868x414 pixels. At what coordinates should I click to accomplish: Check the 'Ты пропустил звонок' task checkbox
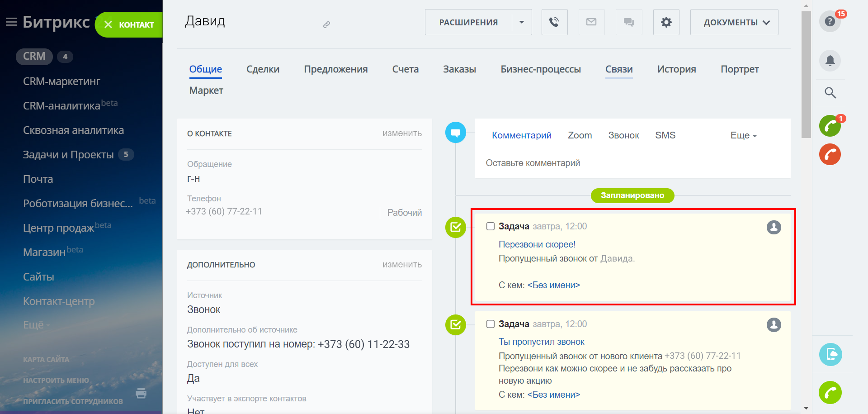pos(490,324)
